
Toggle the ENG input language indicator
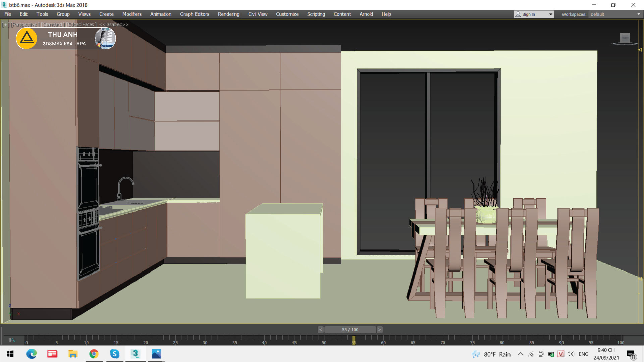(583, 354)
